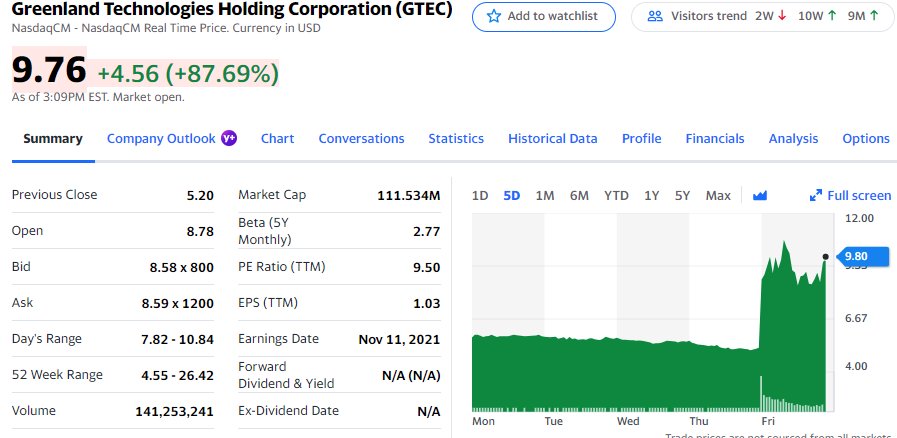Click the NasdaqCM Real Time Price subtitle

coord(166,28)
